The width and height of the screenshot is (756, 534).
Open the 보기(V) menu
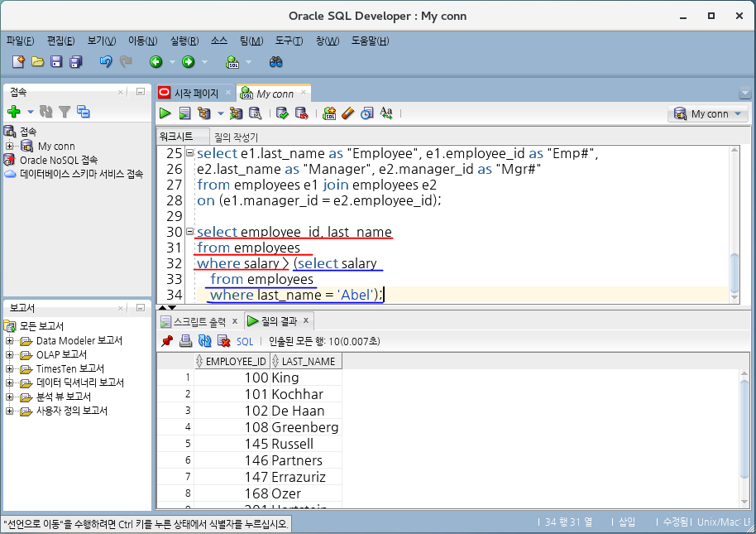tap(102, 41)
